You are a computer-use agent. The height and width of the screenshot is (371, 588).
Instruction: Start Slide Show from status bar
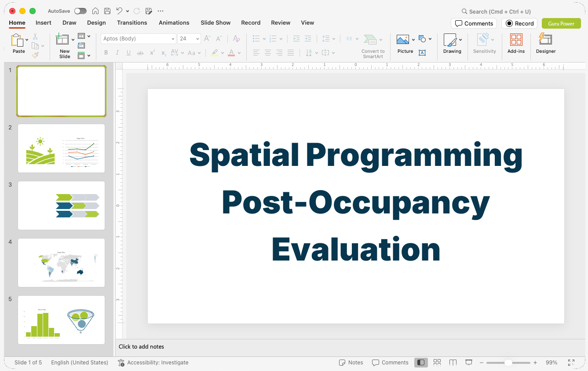(x=469, y=362)
